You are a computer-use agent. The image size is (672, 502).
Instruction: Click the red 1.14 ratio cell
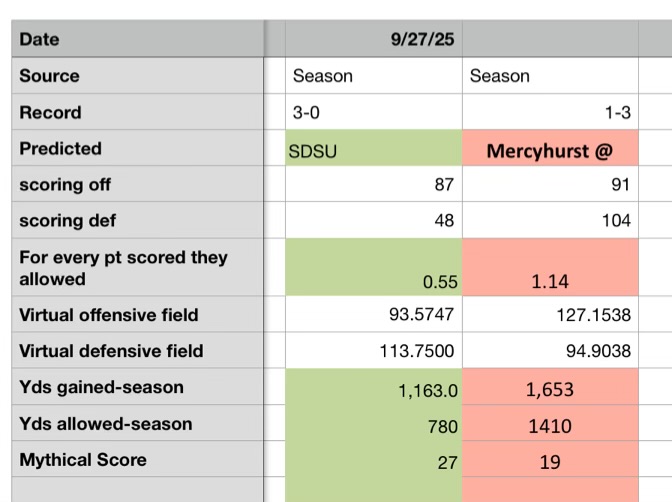pos(551,268)
